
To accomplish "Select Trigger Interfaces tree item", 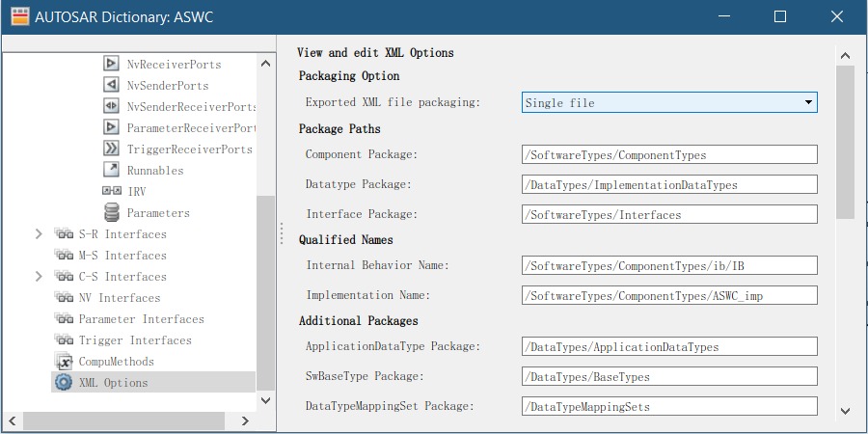I will pos(135,340).
